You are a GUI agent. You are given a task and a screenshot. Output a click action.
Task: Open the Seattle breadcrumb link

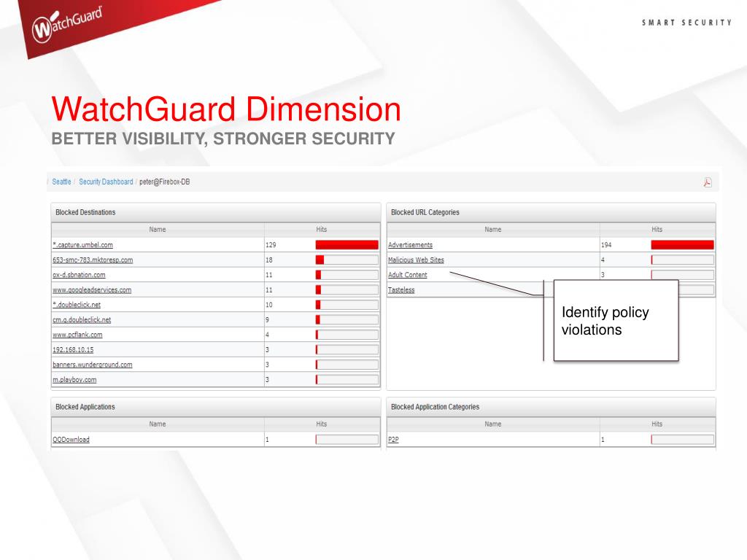point(61,182)
